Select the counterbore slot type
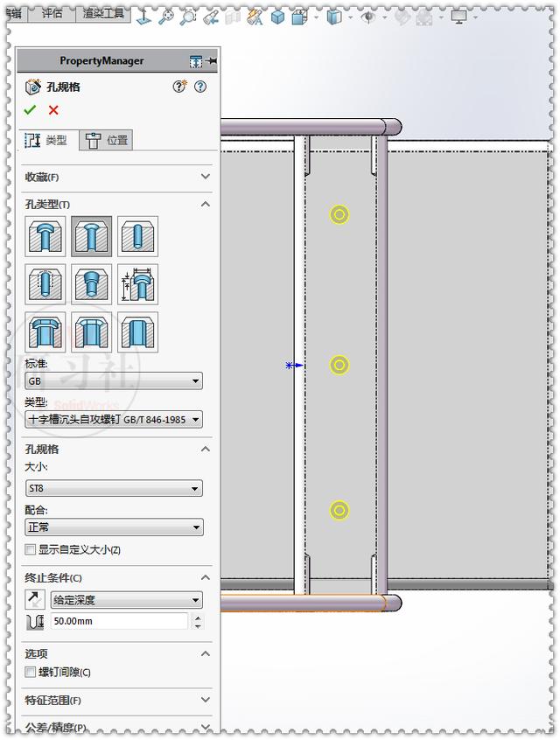The image size is (560, 740). (x=45, y=332)
